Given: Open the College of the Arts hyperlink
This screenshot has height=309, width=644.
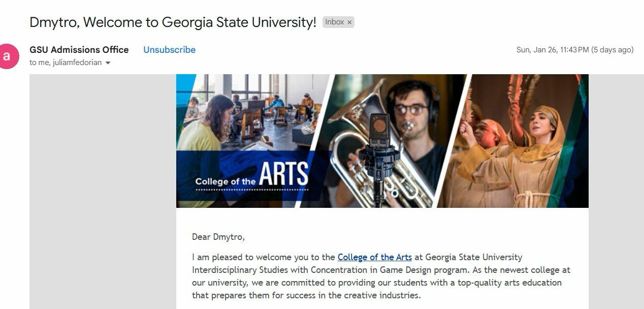Looking at the screenshot, I should tap(374, 257).
